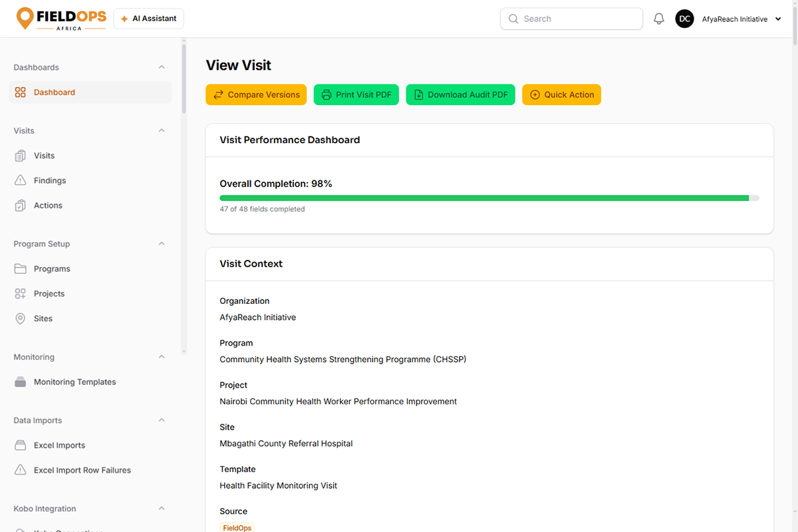Click the Sites location pin icon
The height and width of the screenshot is (532, 798).
pyautogui.click(x=21, y=319)
